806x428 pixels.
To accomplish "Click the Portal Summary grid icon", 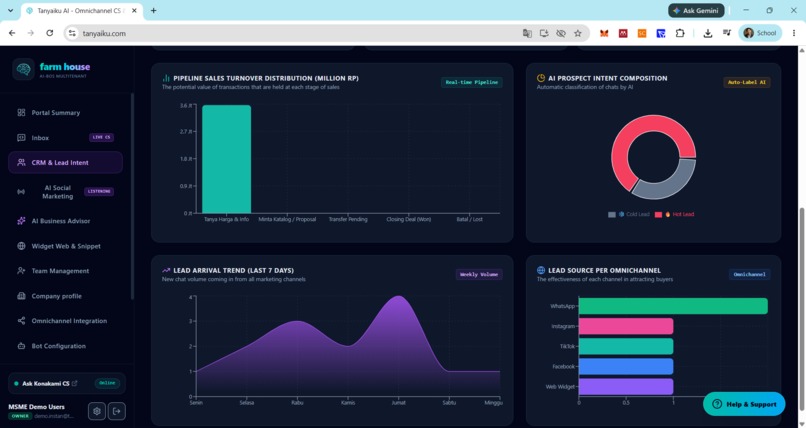I will pyautogui.click(x=21, y=113).
